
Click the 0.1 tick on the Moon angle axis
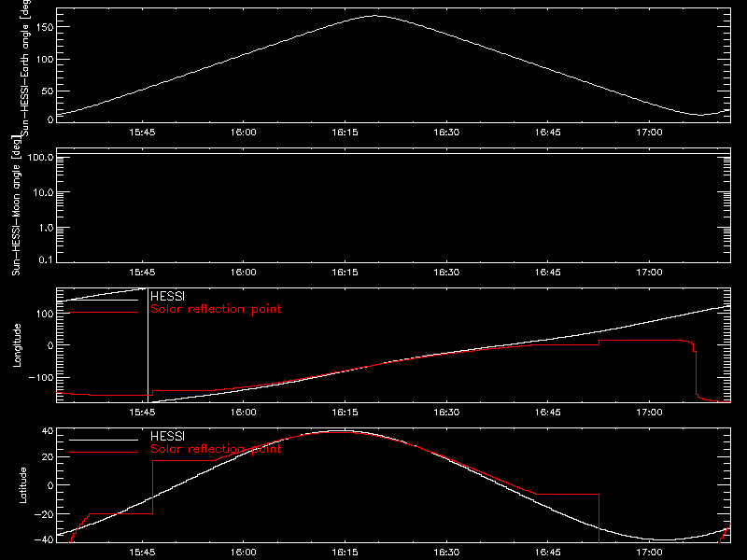[46, 259]
